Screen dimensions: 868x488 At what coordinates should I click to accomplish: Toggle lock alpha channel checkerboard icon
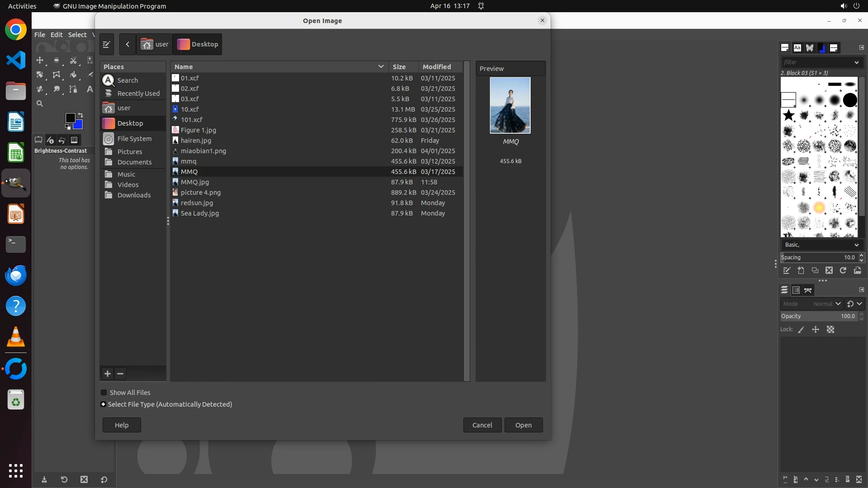830,330
